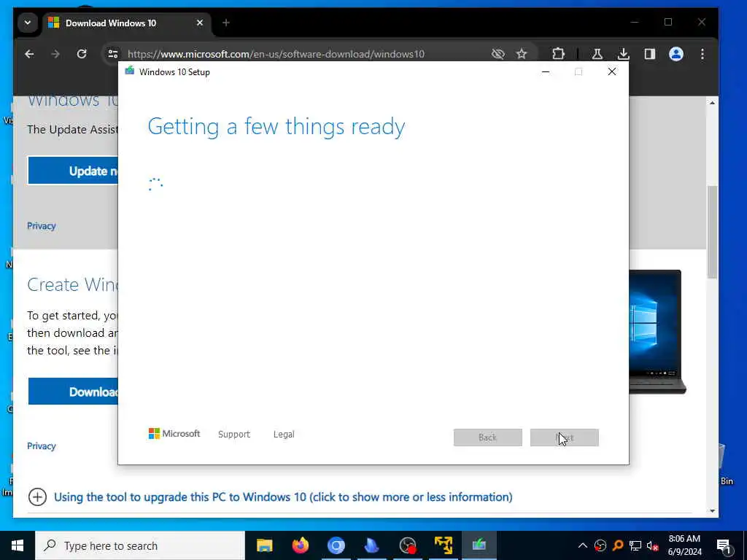This screenshot has height=560, width=747.
Task: Open tab search dropdown arrow
Action: [28, 23]
